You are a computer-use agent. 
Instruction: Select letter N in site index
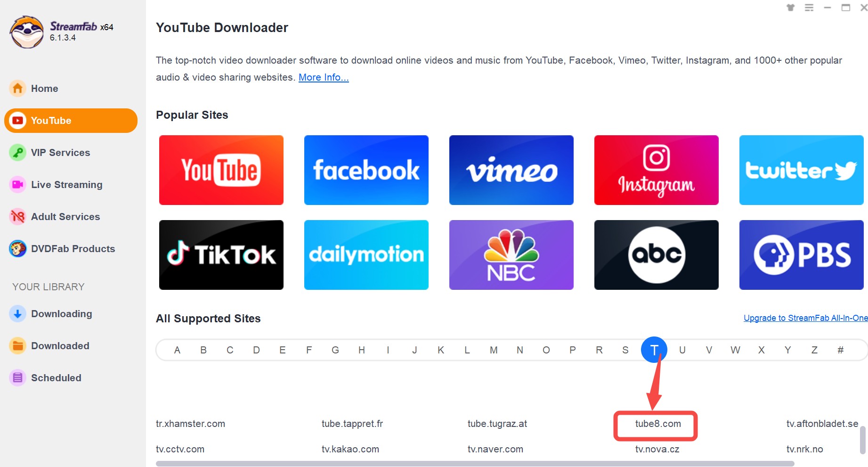point(520,350)
